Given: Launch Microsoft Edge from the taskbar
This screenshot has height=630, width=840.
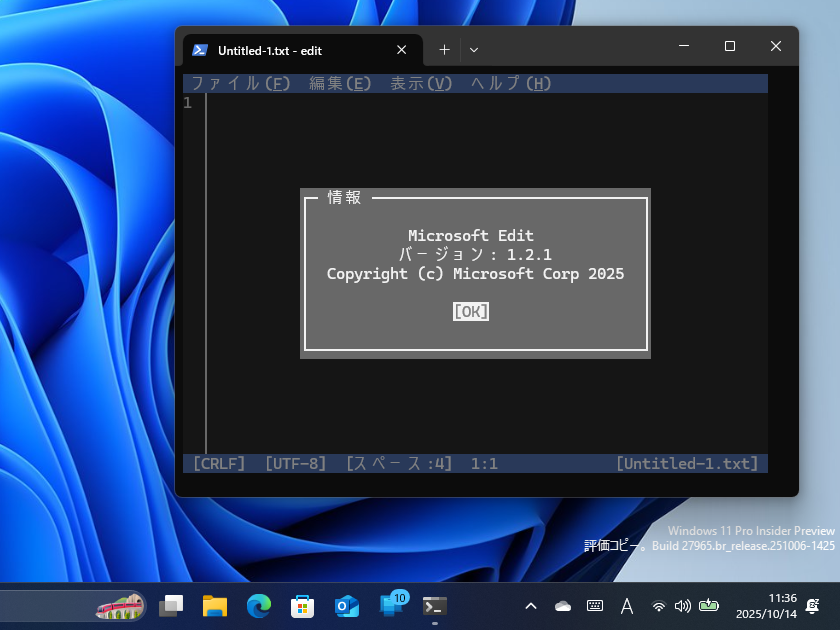Looking at the screenshot, I should [258, 605].
